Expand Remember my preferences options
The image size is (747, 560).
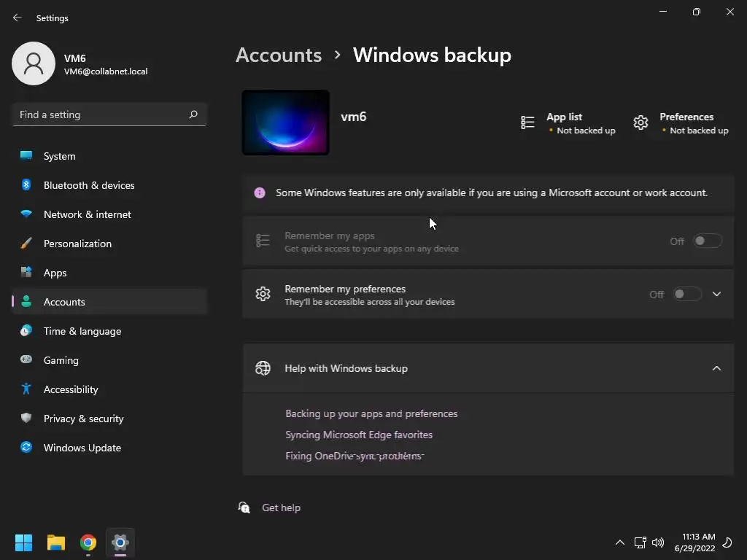click(716, 294)
